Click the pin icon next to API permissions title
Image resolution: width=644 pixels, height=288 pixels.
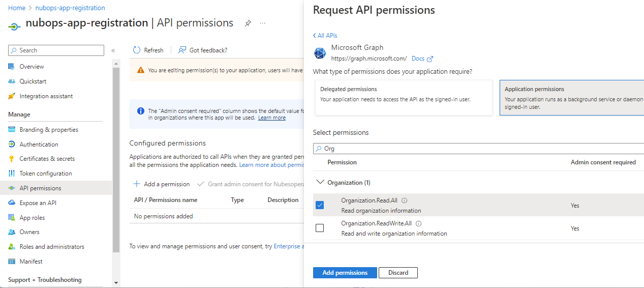[248, 23]
